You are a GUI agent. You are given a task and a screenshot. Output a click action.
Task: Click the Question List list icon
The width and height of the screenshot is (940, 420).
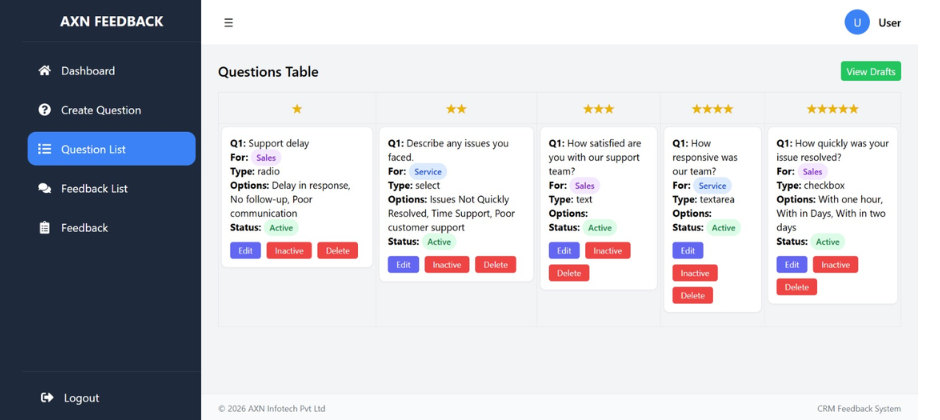tap(44, 149)
